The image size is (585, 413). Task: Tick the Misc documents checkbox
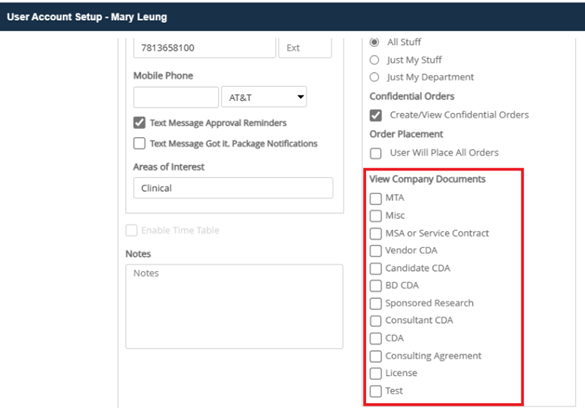click(376, 216)
